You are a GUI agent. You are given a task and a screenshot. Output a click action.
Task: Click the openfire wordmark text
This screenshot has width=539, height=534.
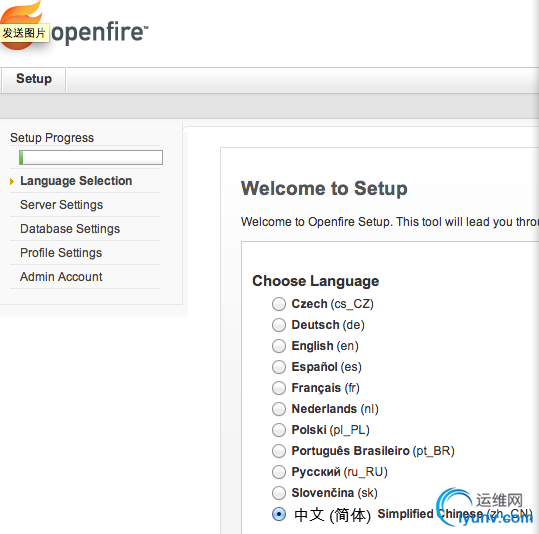pos(100,33)
